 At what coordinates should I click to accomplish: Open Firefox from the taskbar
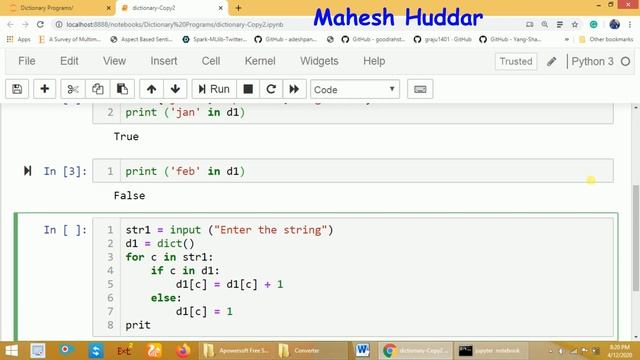coord(183,351)
